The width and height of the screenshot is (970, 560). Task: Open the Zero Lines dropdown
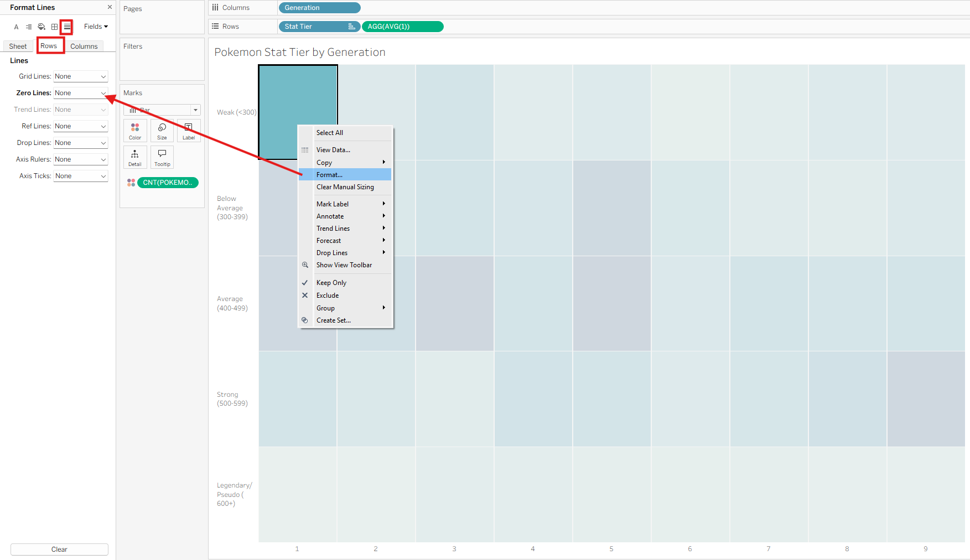[x=81, y=93]
